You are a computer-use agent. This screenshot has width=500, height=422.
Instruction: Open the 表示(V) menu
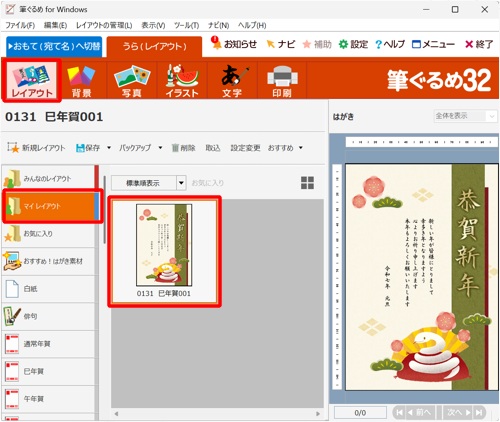[153, 25]
